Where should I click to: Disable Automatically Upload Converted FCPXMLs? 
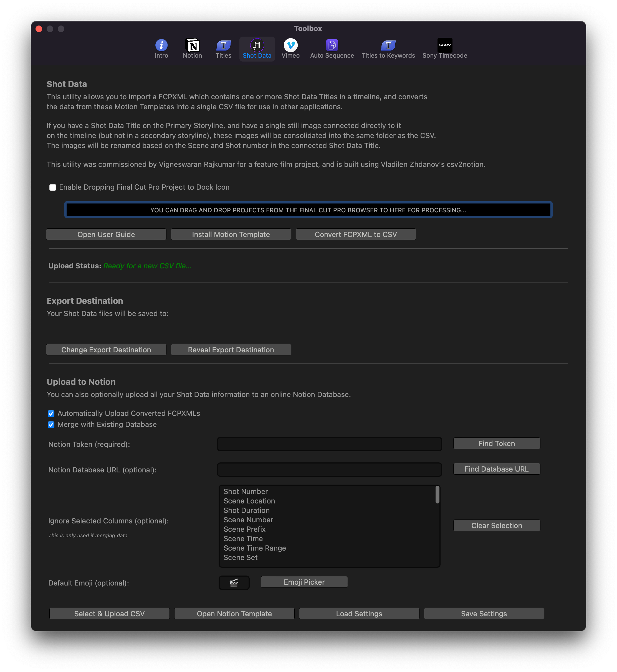(x=51, y=414)
